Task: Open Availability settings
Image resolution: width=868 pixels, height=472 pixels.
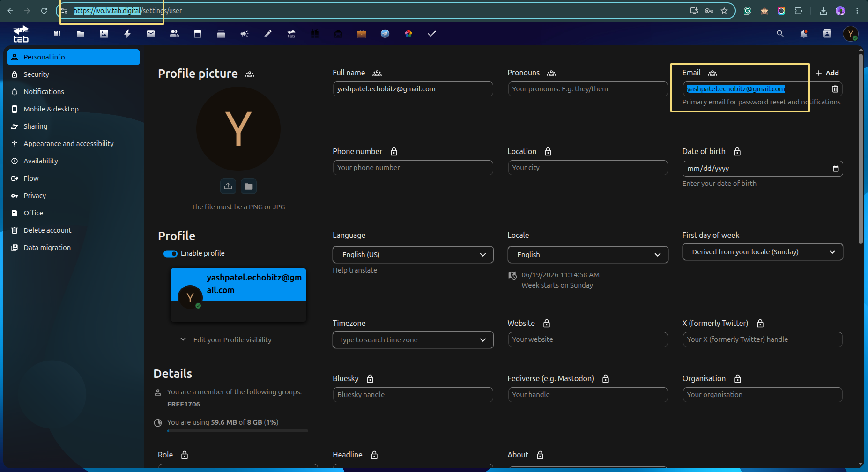Action: [x=74, y=161]
